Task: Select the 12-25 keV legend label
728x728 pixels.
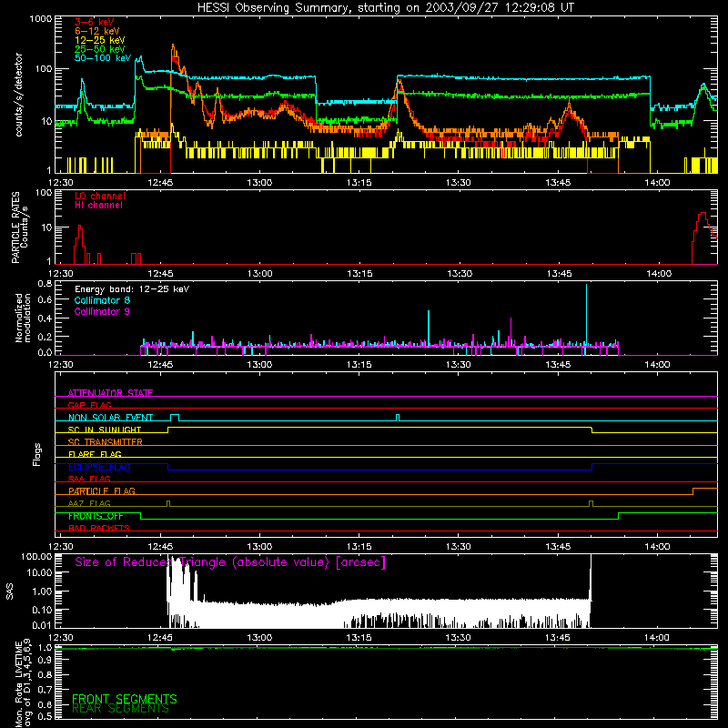Action: [100, 40]
